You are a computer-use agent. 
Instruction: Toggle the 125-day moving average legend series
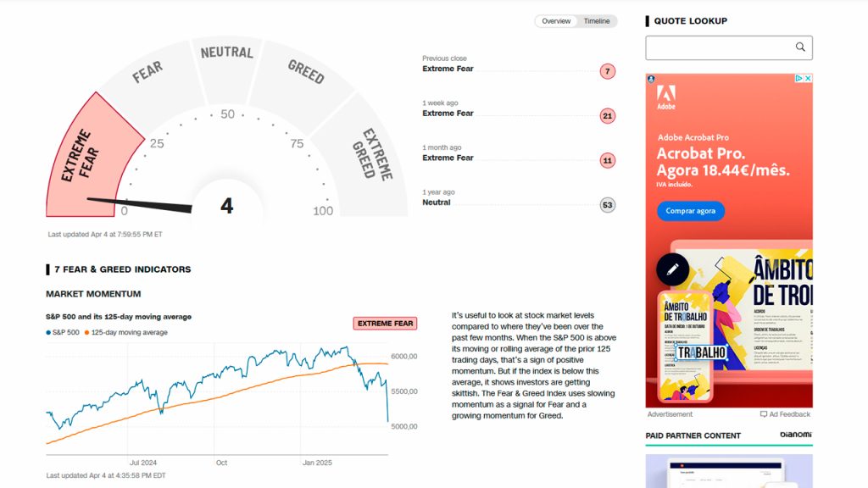125,332
